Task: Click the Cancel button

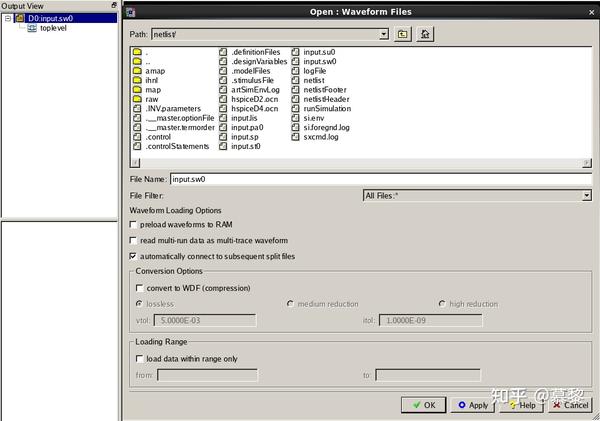Action: [x=570, y=405]
